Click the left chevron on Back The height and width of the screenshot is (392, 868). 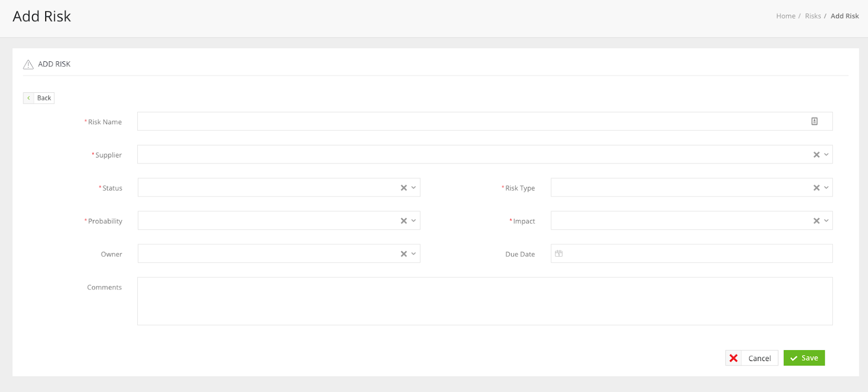(29, 98)
